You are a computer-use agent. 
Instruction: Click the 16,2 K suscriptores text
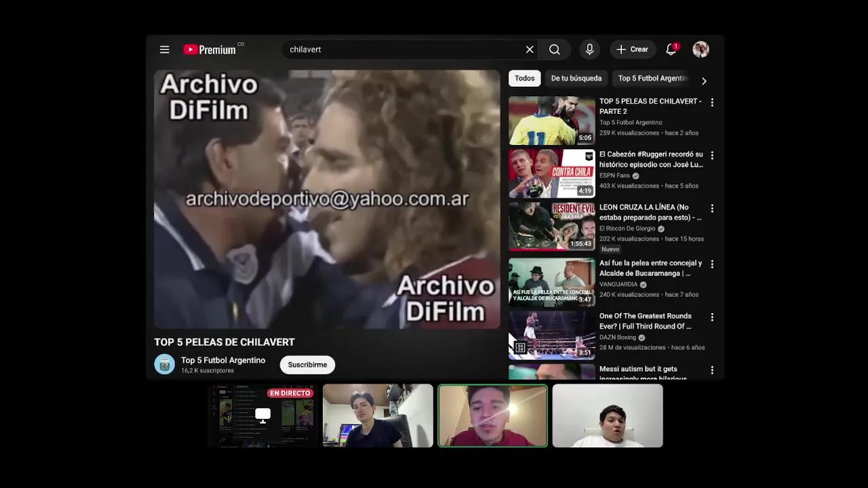208,371
